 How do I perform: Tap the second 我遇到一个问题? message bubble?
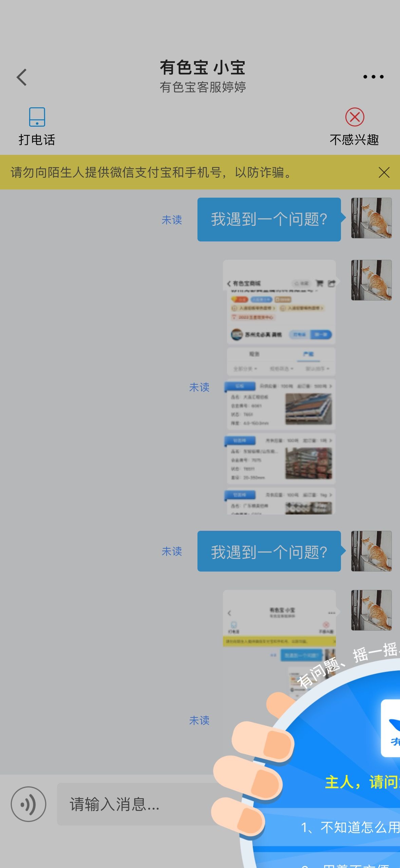(x=269, y=551)
